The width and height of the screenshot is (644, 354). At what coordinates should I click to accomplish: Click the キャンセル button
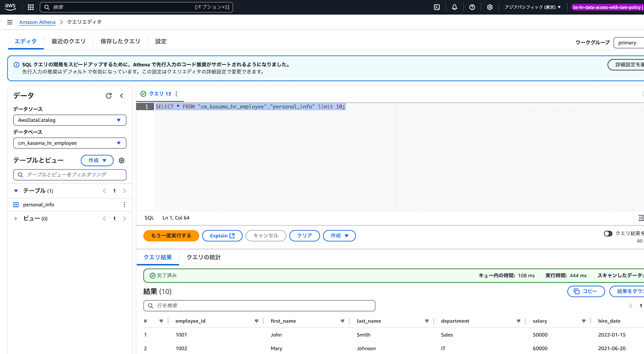click(266, 236)
